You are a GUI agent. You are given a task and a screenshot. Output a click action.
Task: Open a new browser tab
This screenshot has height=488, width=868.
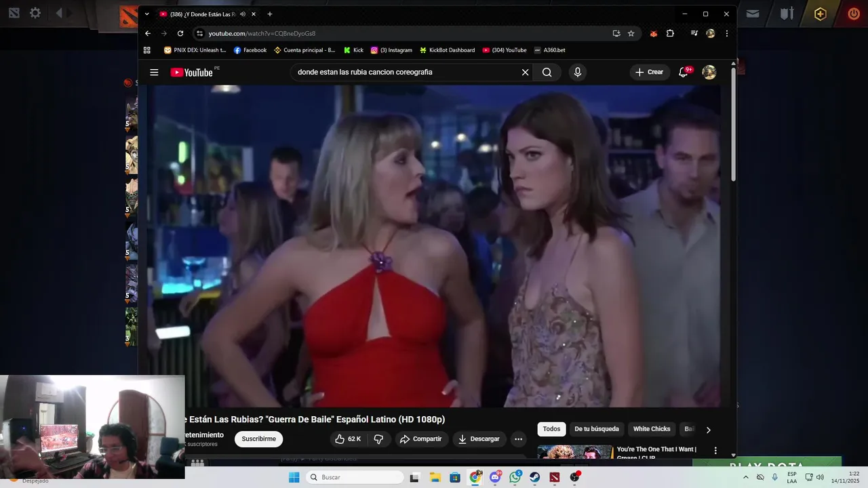(270, 14)
